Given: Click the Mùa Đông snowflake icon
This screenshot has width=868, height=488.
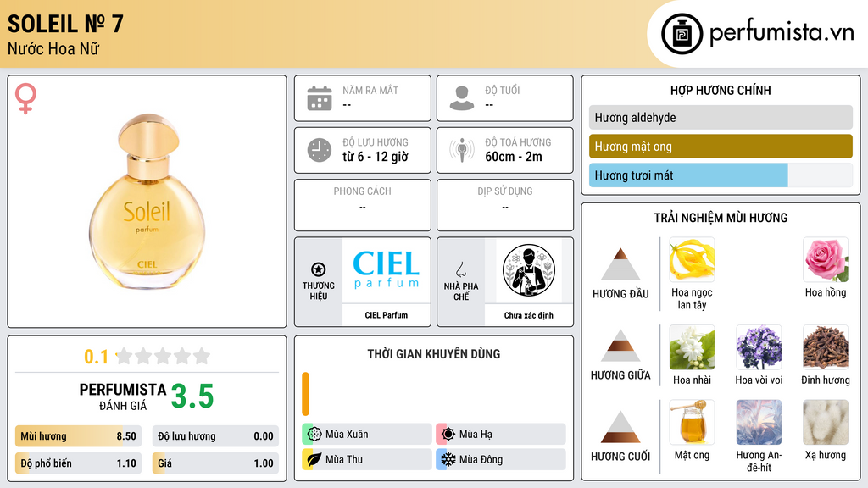Looking at the screenshot, I should [x=448, y=459].
